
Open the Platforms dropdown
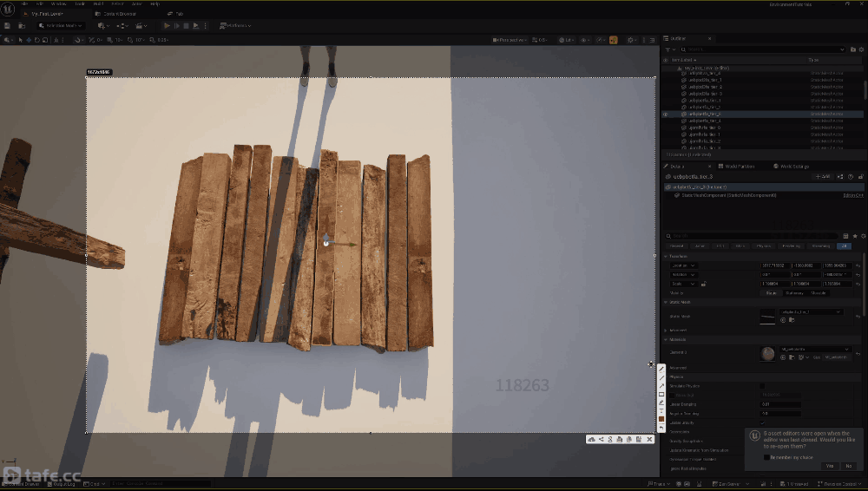[x=233, y=26]
